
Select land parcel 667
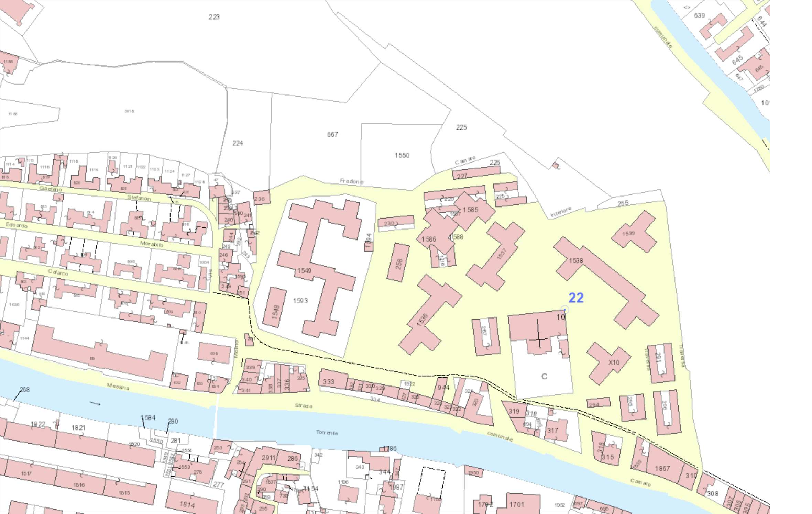[x=332, y=134]
